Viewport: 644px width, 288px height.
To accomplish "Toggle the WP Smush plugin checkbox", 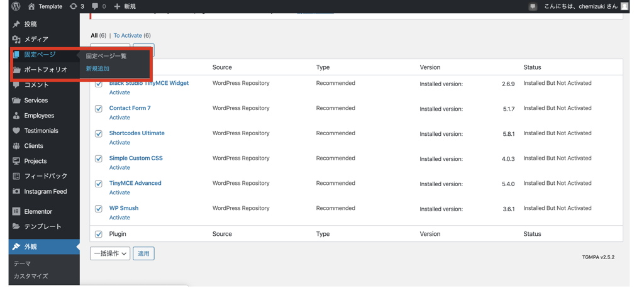I will click(x=98, y=209).
